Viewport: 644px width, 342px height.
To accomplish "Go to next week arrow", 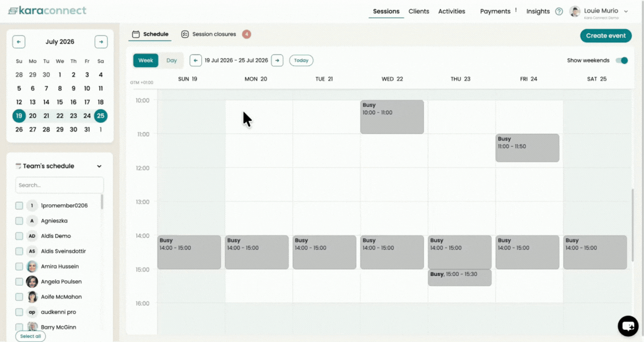I will [277, 60].
